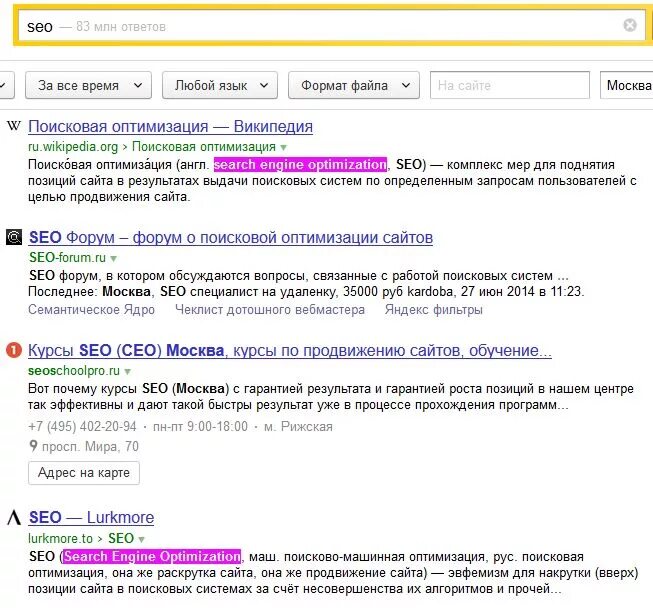The height and width of the screenshot is (608, 653).
Task: Click the "83 млн ответов" result count
Action: (x=121, y=27)
